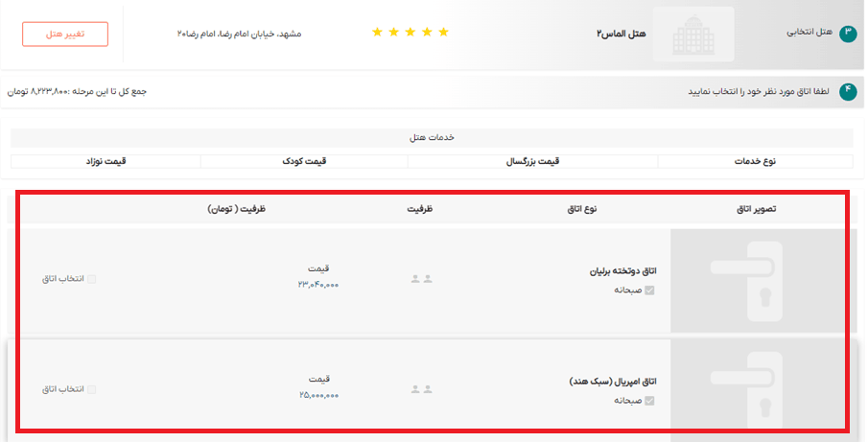Screen dimensions: 868x442
Task: Click the ۲۳,۰۴۰,۰۰۰ price of the برلیان room
Action: click(318, 285)
